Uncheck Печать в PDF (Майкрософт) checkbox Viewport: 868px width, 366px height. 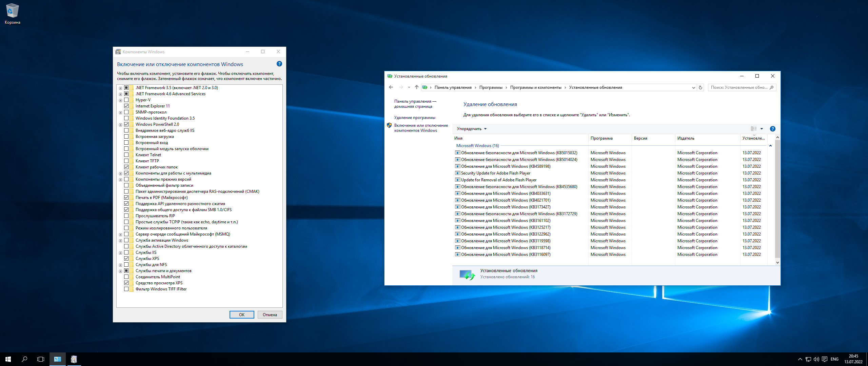pos(126,198)
